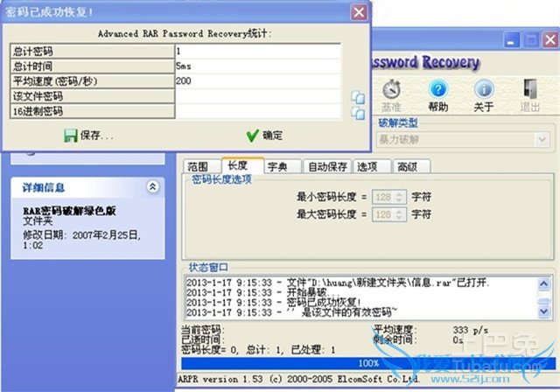The width and height of the screenshot is (560, 392).
Task: Switch to the 范围 tab
Action: 202,167
